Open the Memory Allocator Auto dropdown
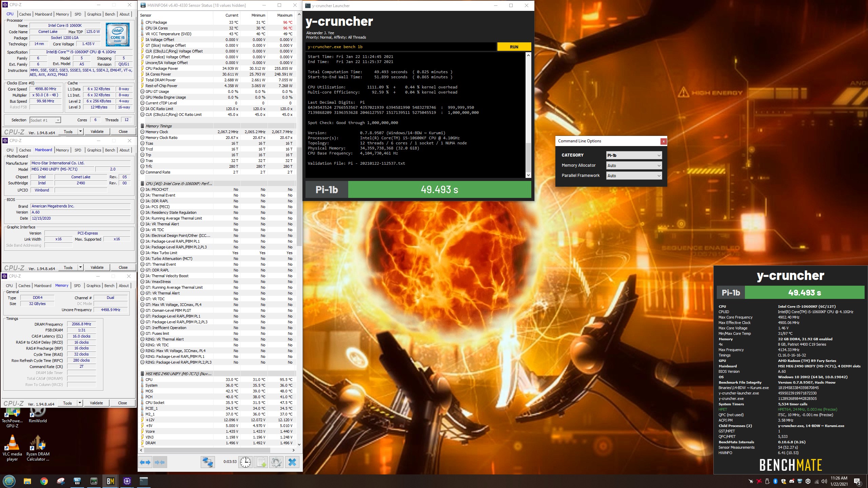Image resolution: width=868 pixels, height=488 pixels. point(634,165)
